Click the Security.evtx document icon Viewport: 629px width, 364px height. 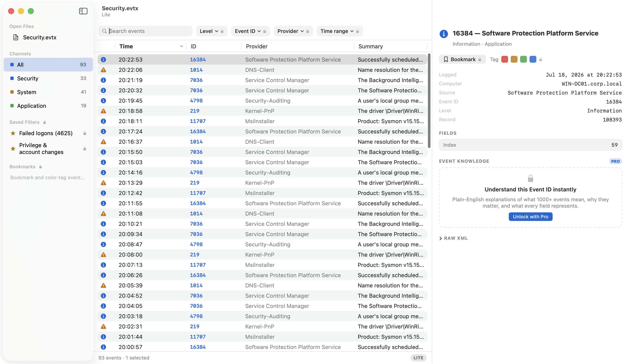click(x=16, y=37)
